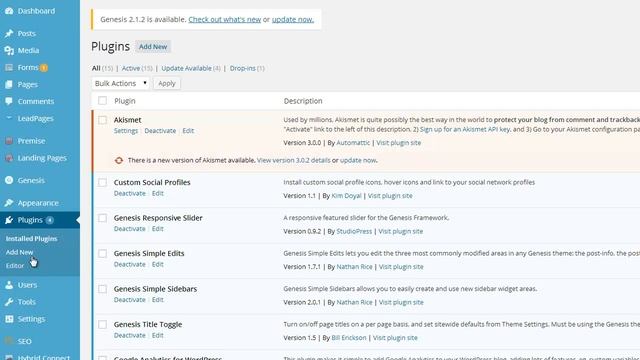This screenshot has height=360, width=640.
Task: Click the Apply bulk action button
Action: coord(167,83)
